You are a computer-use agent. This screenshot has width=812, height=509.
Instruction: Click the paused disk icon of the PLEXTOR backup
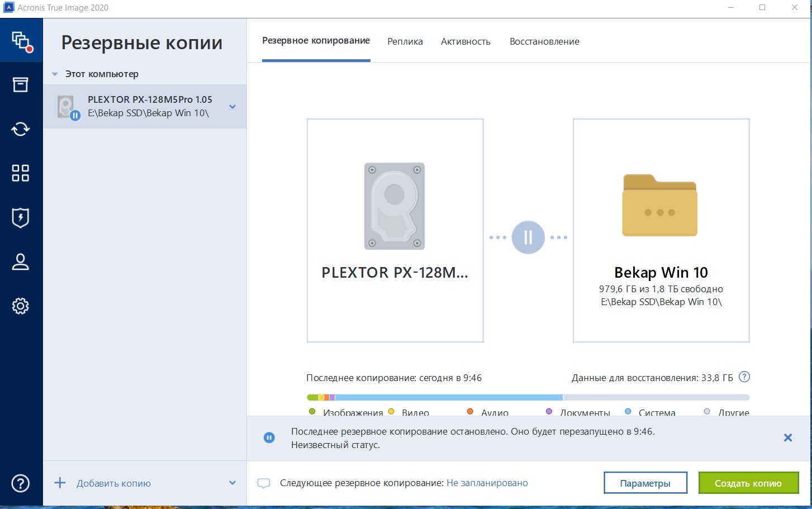point(68,107)
